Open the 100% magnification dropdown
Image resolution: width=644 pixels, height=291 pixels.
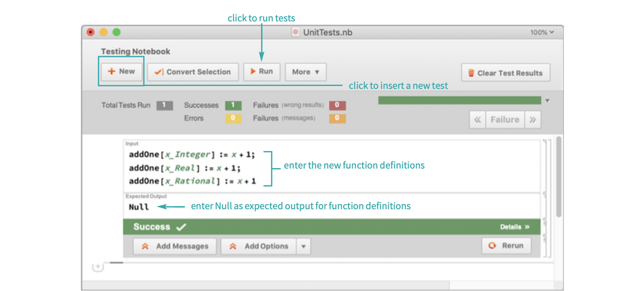click(x=542, y=32)
